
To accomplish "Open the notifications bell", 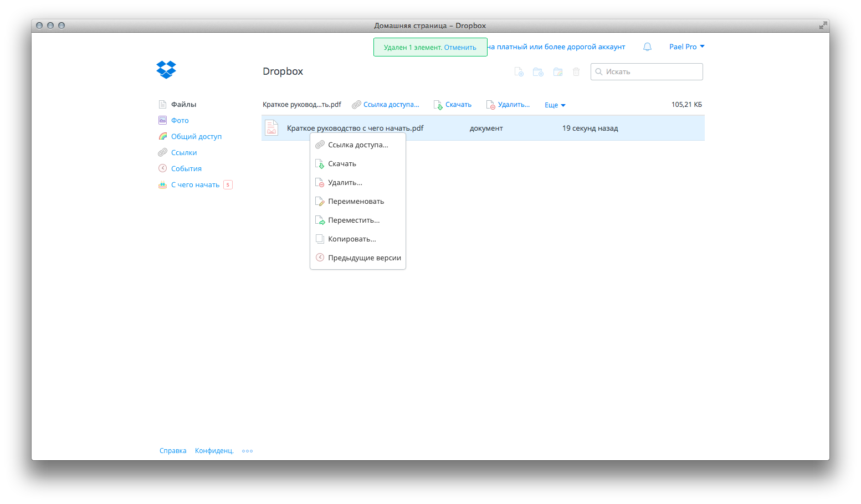I will tap(647, 47).
